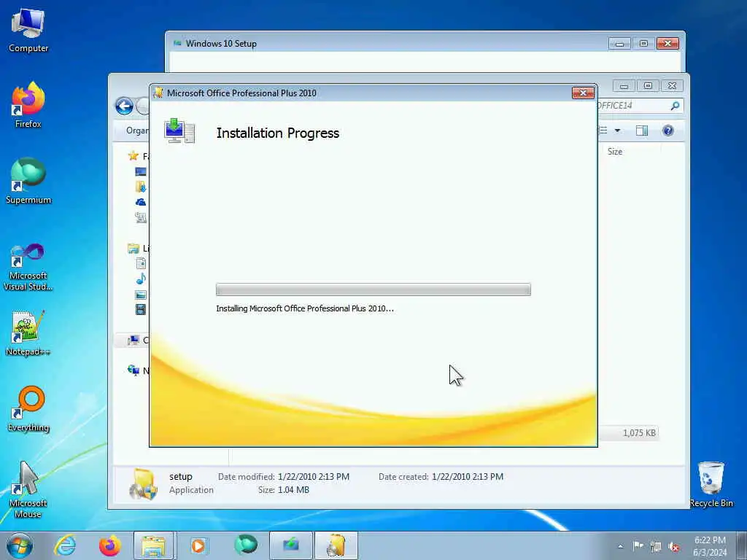The image size is (747, 560).
Task: Close the Windows 10 Setup window
Action: click(x=667, y=44)
